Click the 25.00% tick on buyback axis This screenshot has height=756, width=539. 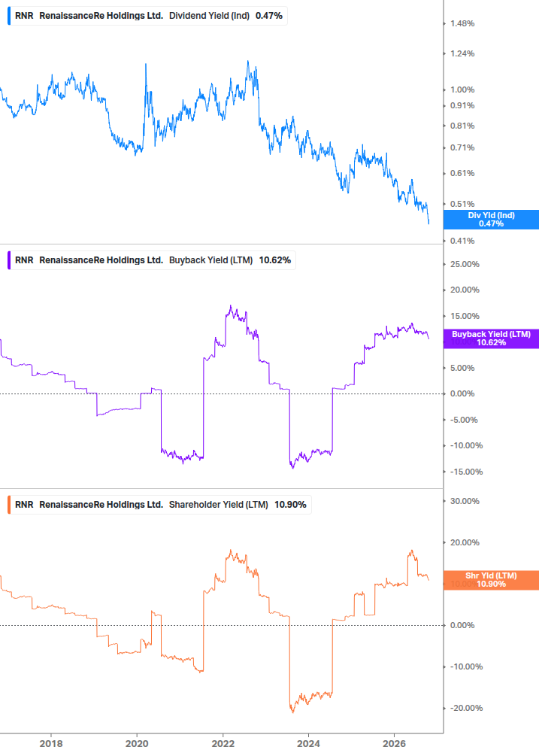click(465, 264)
